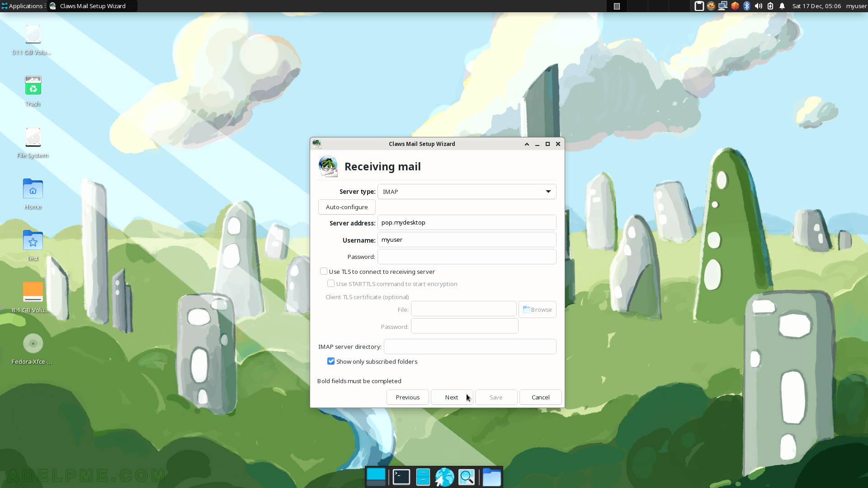Shade the wizard window with up arrow

[527, 144]
